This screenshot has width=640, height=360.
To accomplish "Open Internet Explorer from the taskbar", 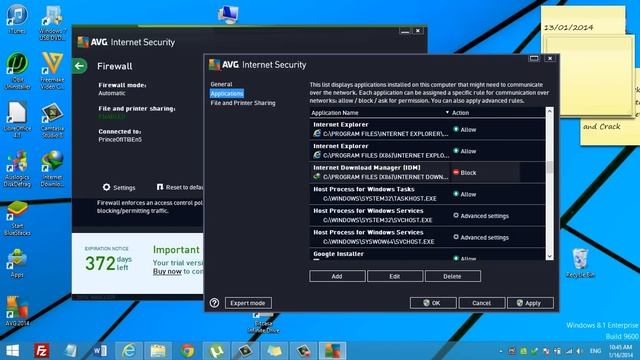I will point(129,351).
